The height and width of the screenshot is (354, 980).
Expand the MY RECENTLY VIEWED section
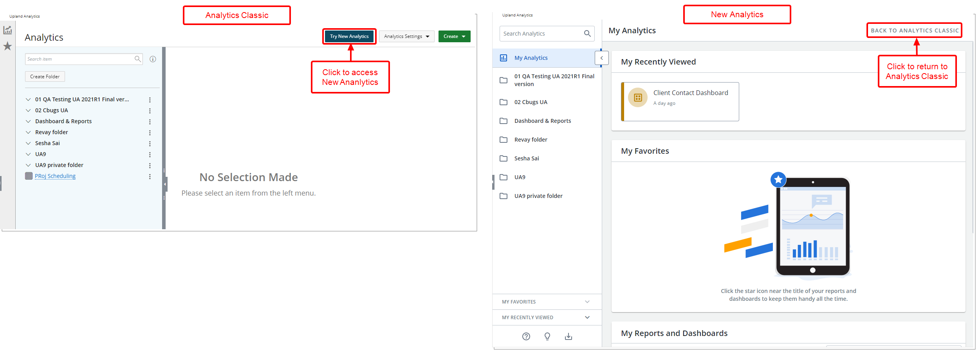(x=587, y=317)
